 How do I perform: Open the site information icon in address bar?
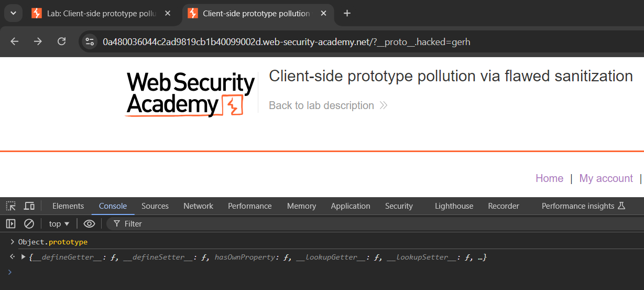(90, 41)
